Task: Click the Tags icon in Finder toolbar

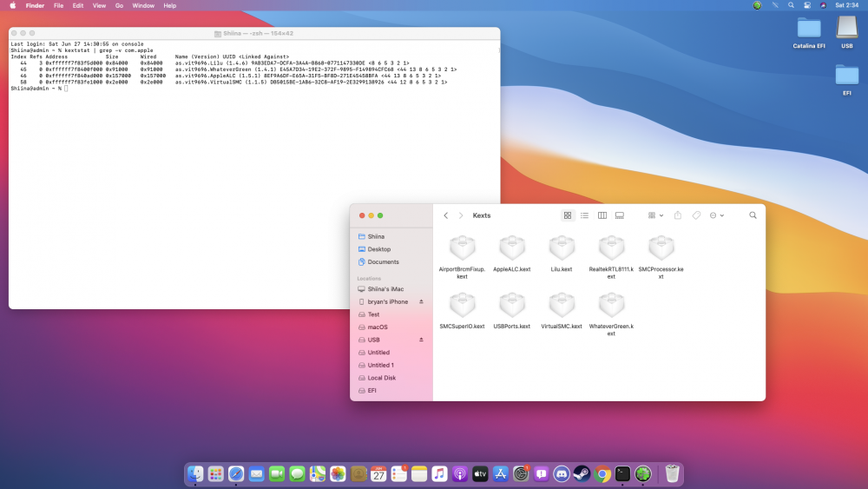Action: click(x=696, y=215)
